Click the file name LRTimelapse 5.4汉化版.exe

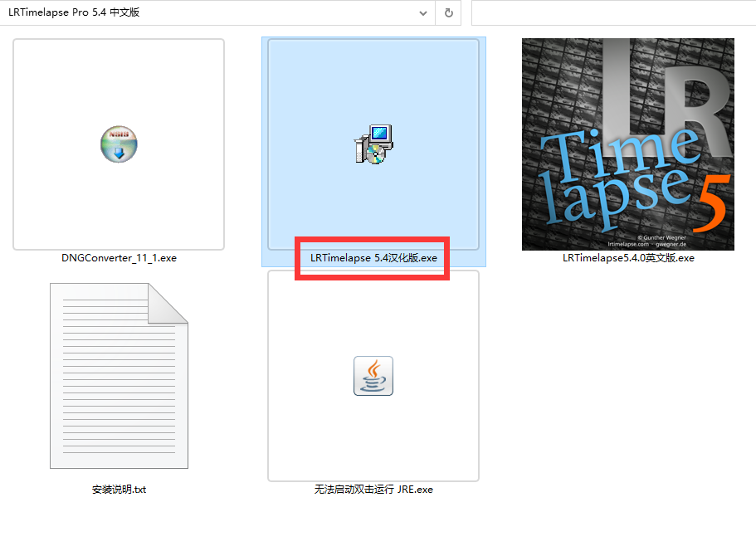pos(373,258)
